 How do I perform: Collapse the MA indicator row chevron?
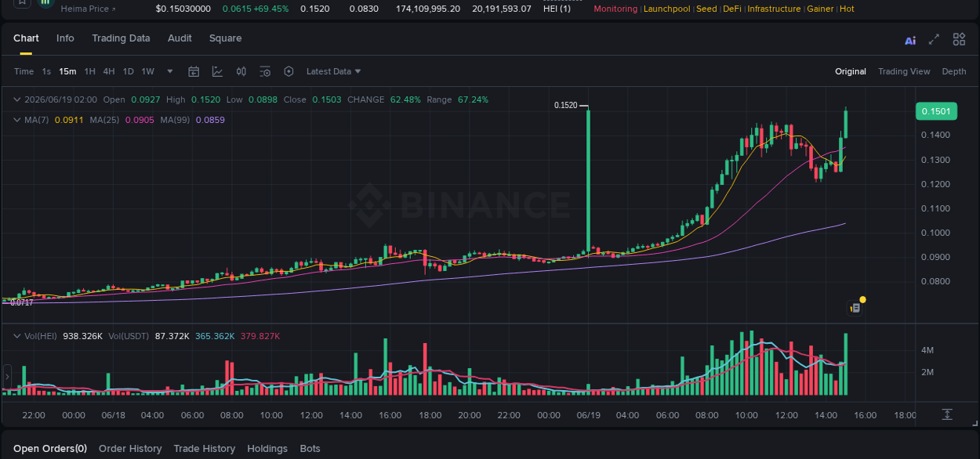pyautogui.click(x=17, y=120)
